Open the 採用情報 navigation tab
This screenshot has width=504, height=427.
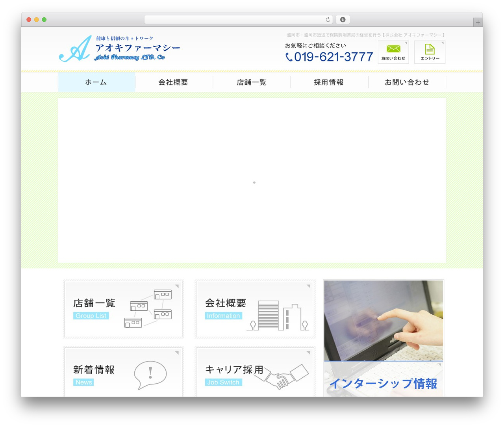(329, 82)
